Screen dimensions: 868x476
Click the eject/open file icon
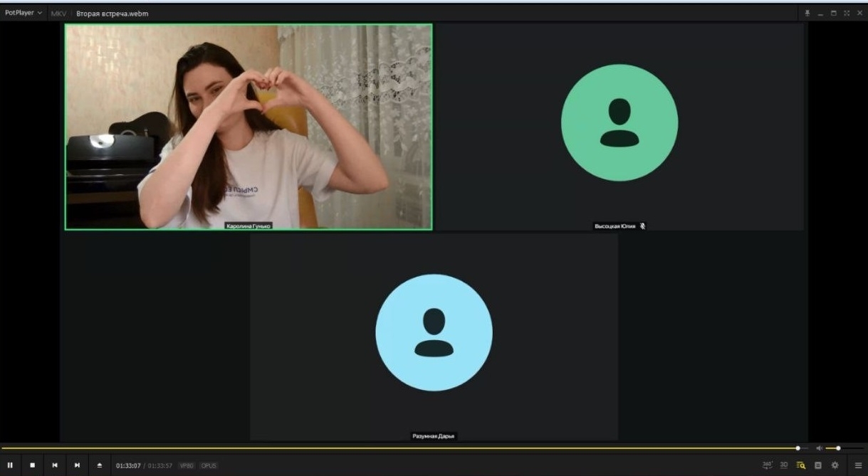(100, 465)
